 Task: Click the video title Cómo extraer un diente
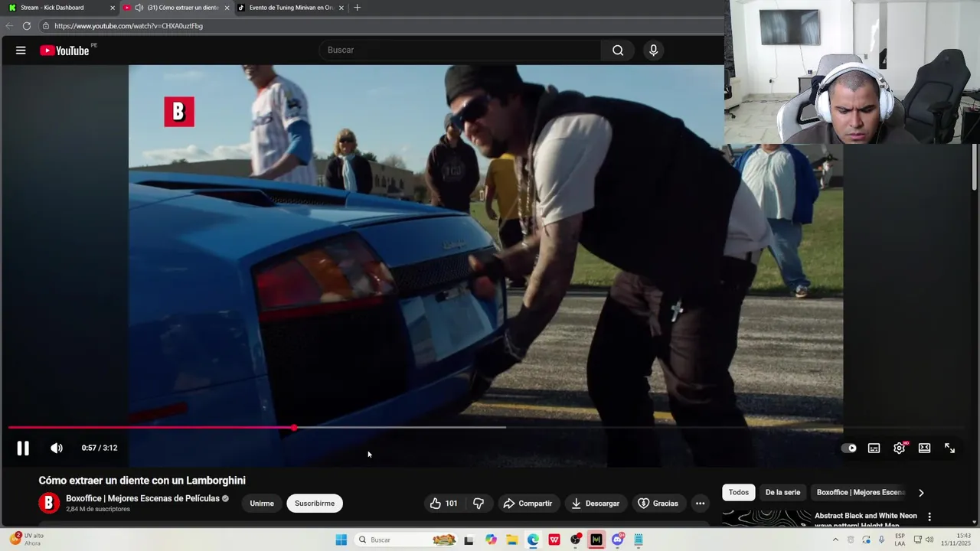tap(142, 481)
